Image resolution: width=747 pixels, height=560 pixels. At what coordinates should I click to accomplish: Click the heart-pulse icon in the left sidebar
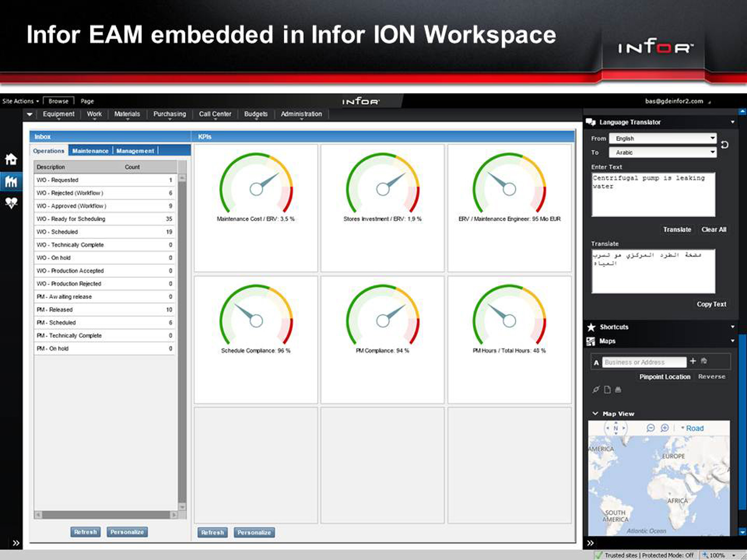[11, 203]
